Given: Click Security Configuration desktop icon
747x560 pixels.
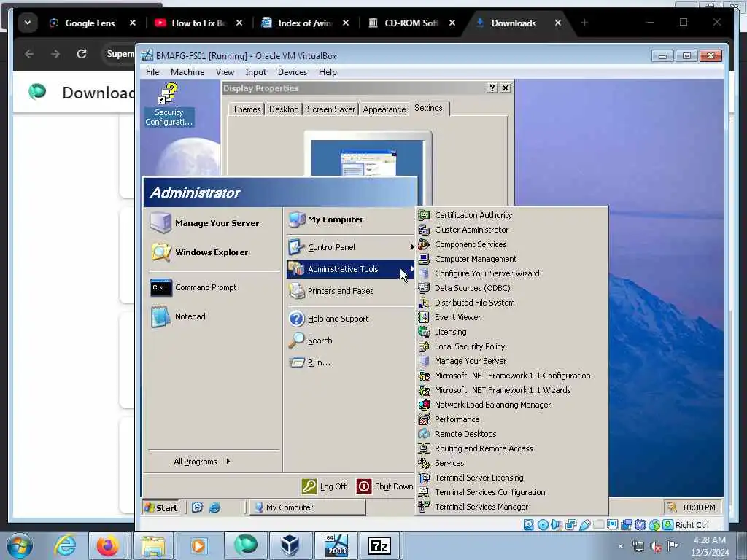Looking at the screenshot, I should [x=169, y=105].
